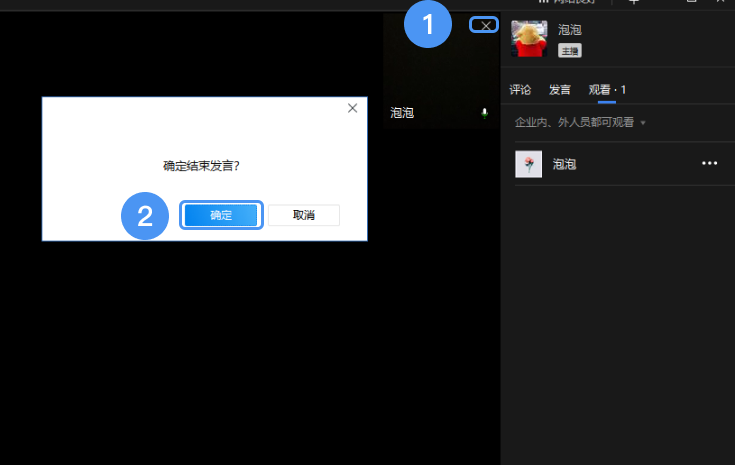Cancel the dialog with the 取消 button
735x465 pixels.
[x=304, y=215]
